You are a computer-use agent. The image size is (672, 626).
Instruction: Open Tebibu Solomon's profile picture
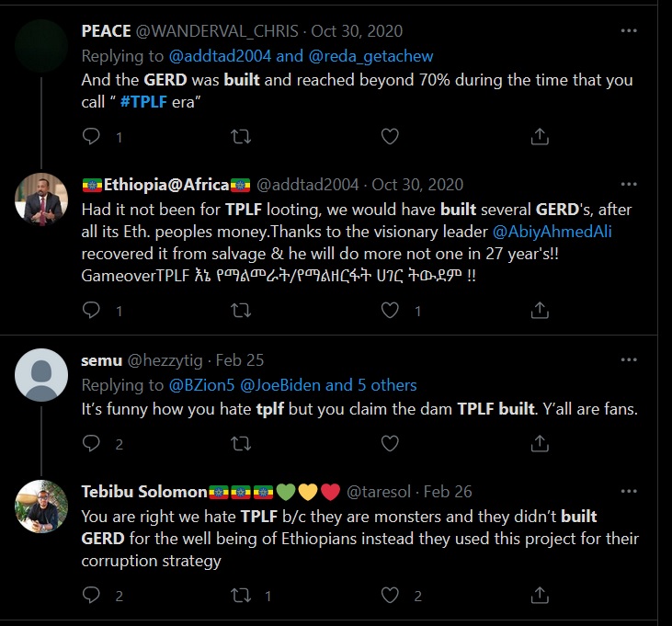pos(42,506)
